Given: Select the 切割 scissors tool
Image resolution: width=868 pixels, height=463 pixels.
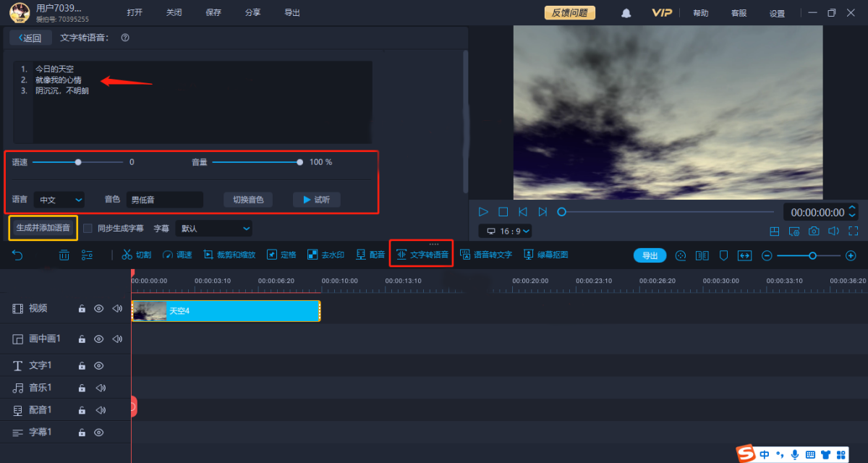Looking at the screenshot, I should (x=136, y=255).
